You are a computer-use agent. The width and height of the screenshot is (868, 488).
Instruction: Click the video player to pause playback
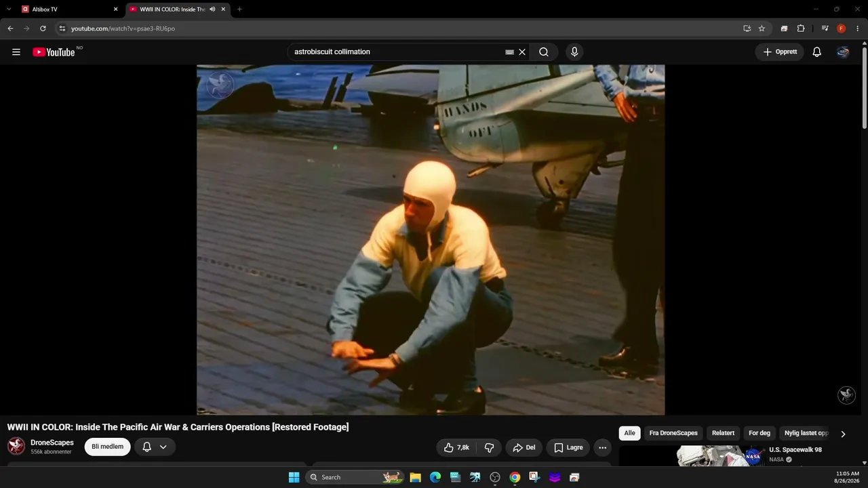[431, 240]
